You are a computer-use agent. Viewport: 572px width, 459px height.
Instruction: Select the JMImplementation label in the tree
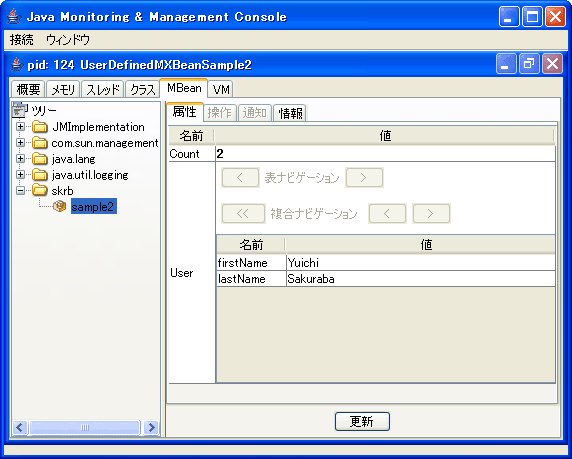pyautogui.click(x=98, y=127)
